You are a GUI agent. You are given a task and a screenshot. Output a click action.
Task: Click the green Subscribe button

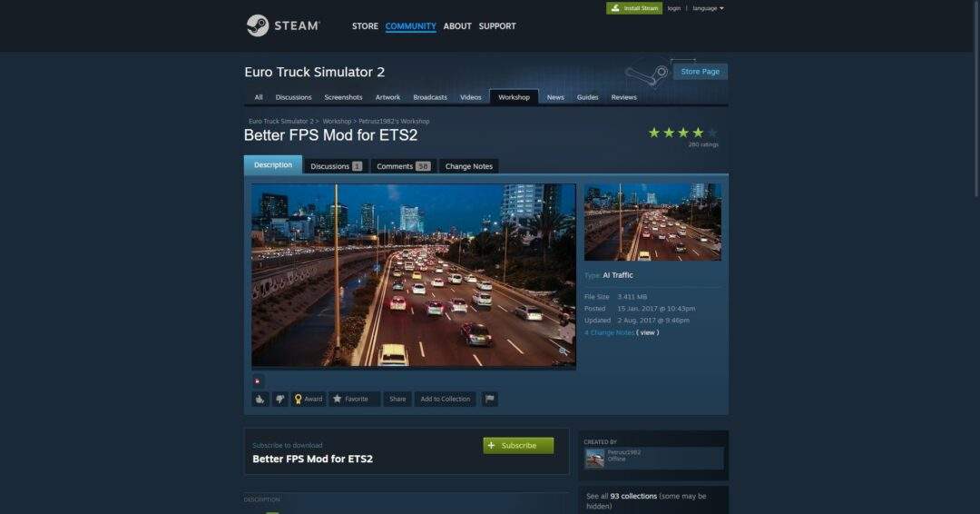click(x=518, y=445)
